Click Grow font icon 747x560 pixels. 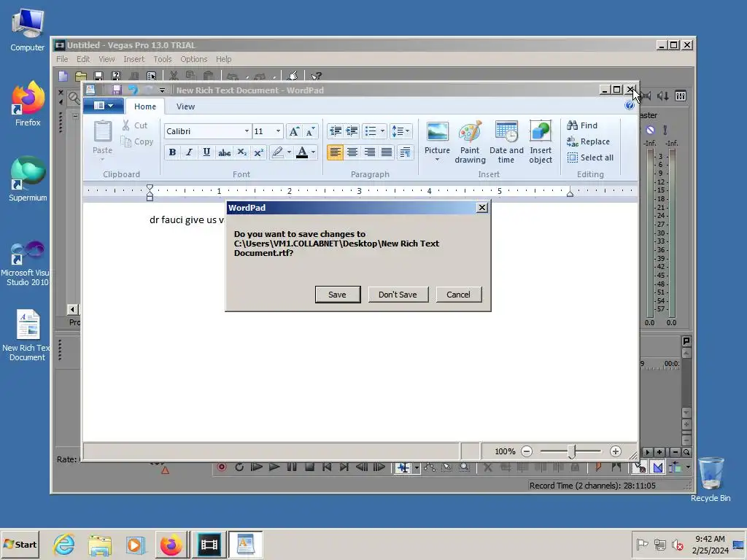[295, 131]
